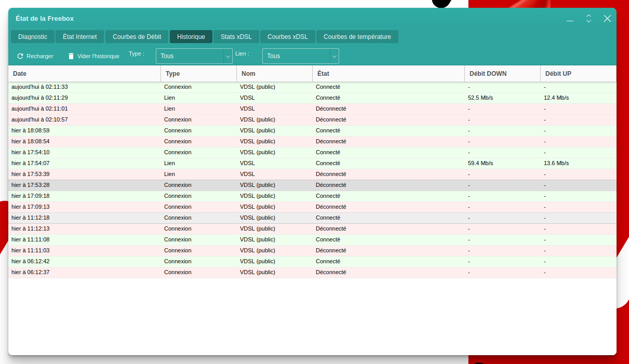Close the État de la Freebox window
629x364 pixels.
607,19
